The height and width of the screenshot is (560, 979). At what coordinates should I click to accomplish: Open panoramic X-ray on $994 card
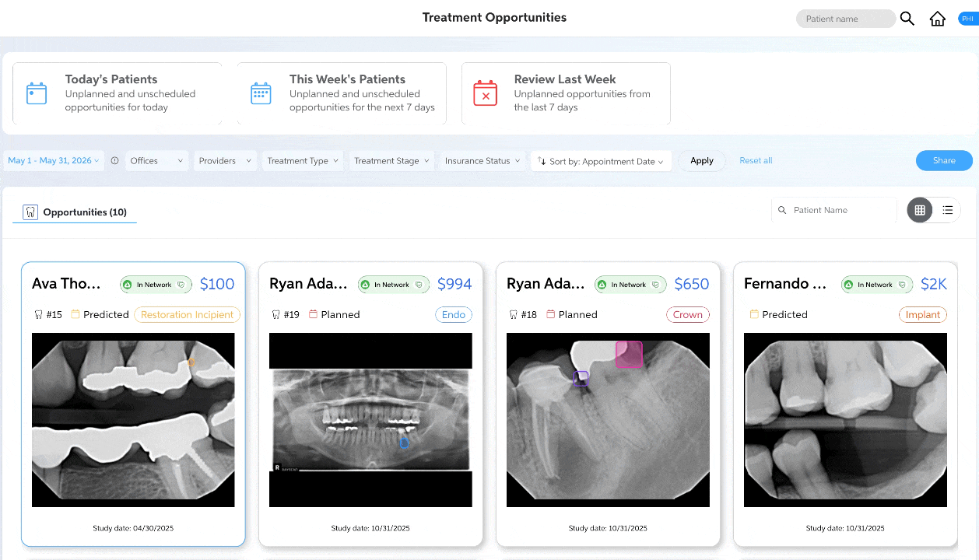[370, 420]
